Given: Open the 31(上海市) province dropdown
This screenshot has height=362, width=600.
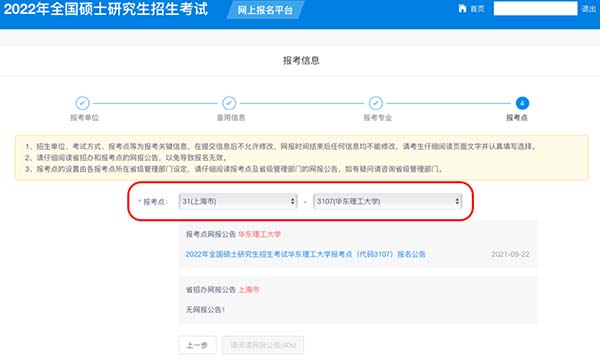Looking at the screenshot, I should coord(238,201).
